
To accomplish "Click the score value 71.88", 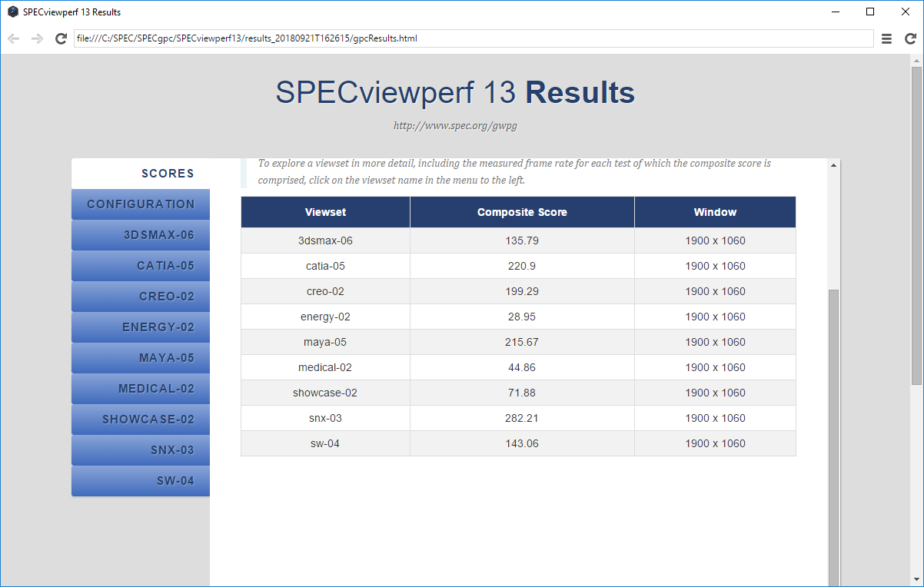I will 522,393.
